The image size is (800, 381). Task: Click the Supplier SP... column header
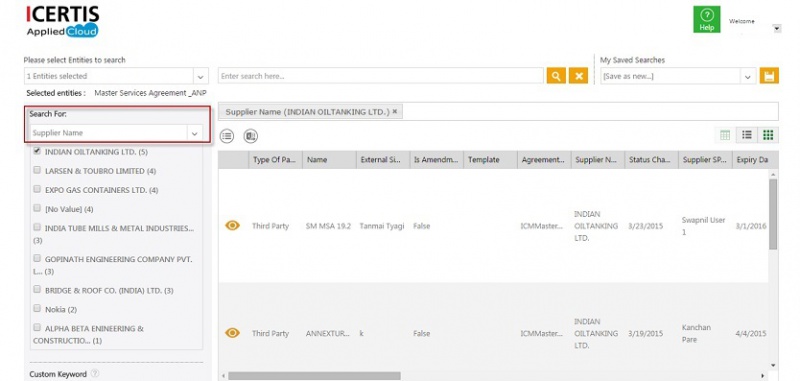[706, 160]
